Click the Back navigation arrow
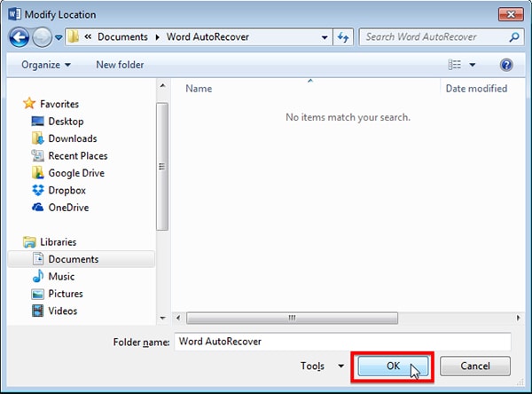 point(19,37)
